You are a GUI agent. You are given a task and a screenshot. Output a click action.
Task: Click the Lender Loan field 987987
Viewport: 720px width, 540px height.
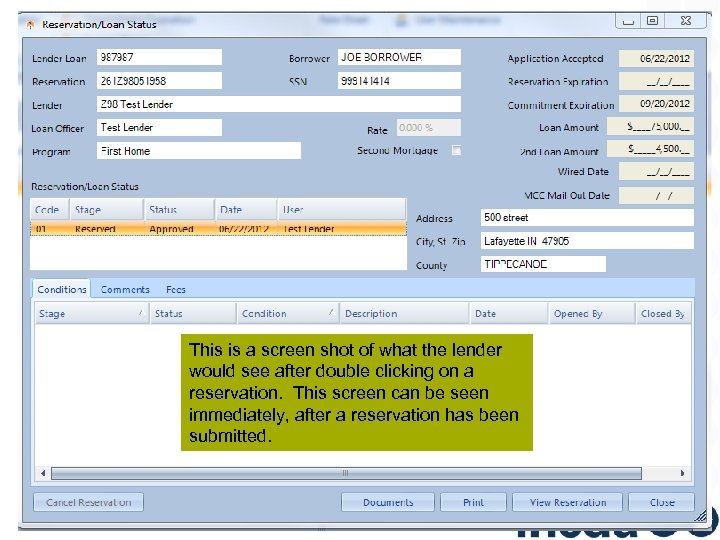point(159,57)
